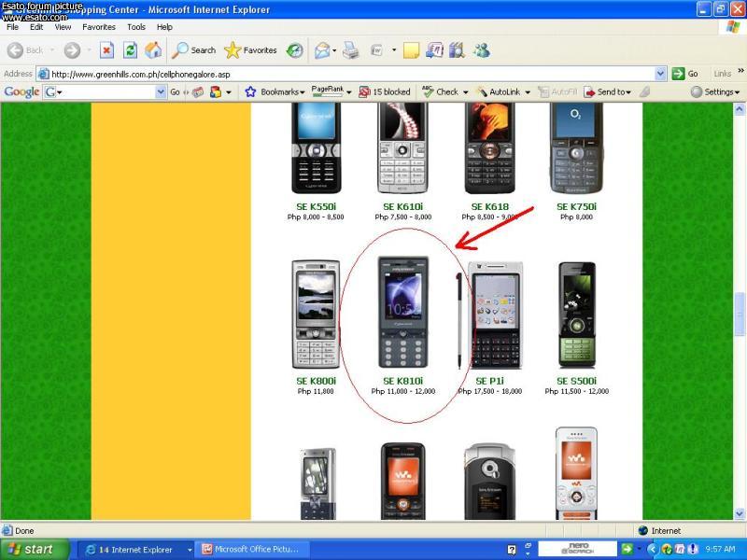747x560 pixels.
Task: Open the SE K610i phone link
Action: click(x=403, y=206)
